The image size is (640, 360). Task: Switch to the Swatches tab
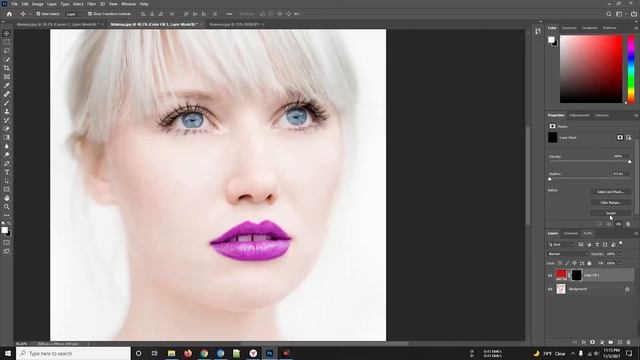pos(569,28)
